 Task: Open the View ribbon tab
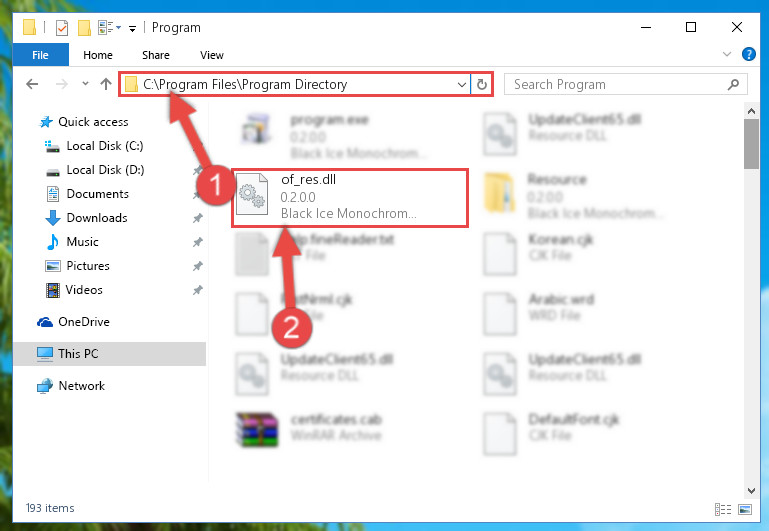coord(211,55)
